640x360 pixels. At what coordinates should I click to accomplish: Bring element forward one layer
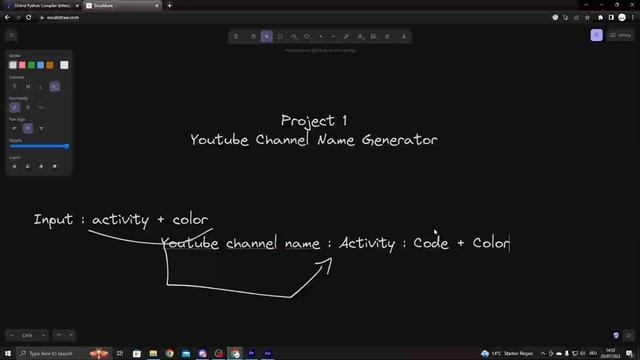[x=41, y=167]
